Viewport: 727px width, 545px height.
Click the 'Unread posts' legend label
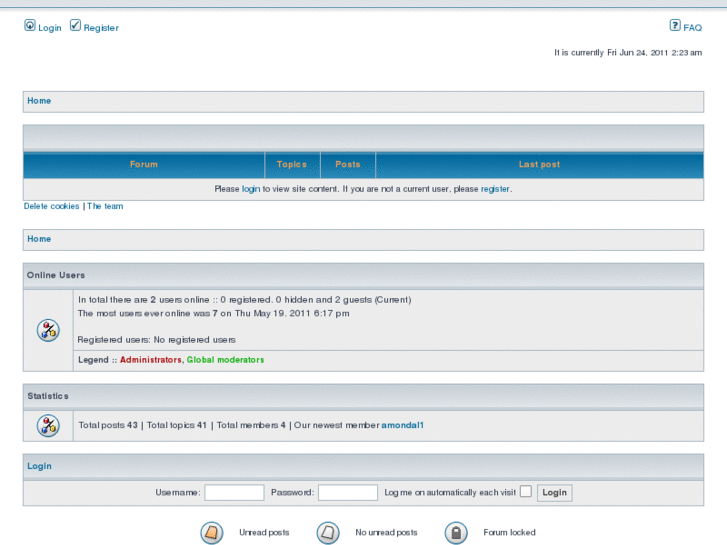264,532
